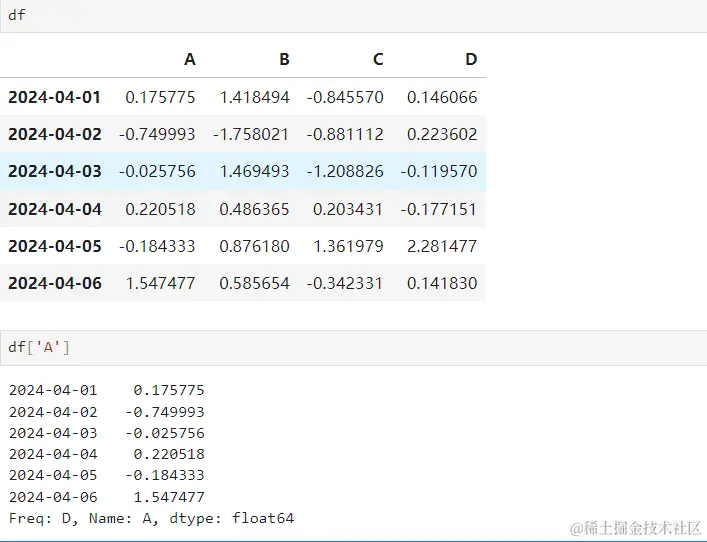Click table cell value 0.203431
Image resolution: width=707 pixels, height=542 pixels.
pos(348,209)
